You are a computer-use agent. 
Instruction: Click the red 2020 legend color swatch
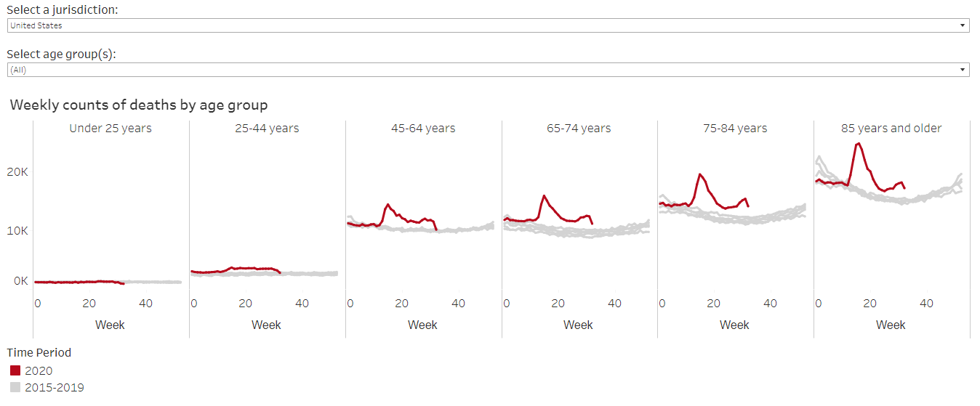point(15,370)
